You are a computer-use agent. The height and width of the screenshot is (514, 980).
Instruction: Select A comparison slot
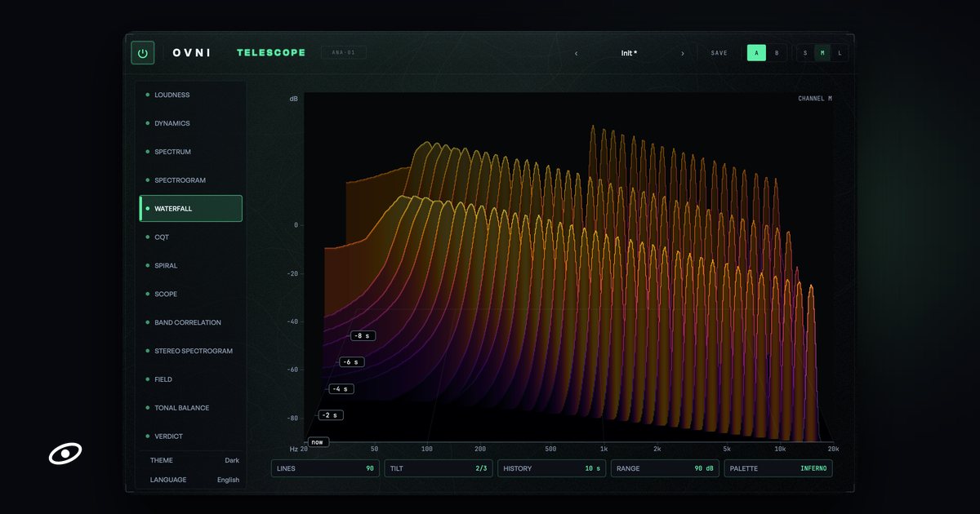(756, 53)
